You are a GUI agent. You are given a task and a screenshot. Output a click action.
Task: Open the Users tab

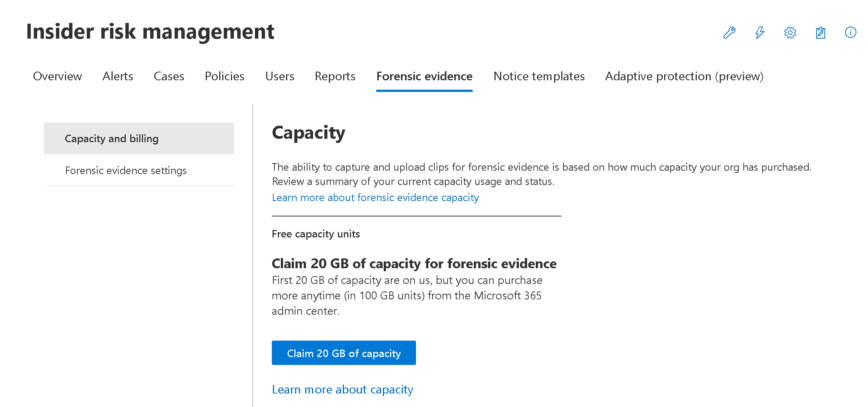pyautogui.click(x=279, y=76)
